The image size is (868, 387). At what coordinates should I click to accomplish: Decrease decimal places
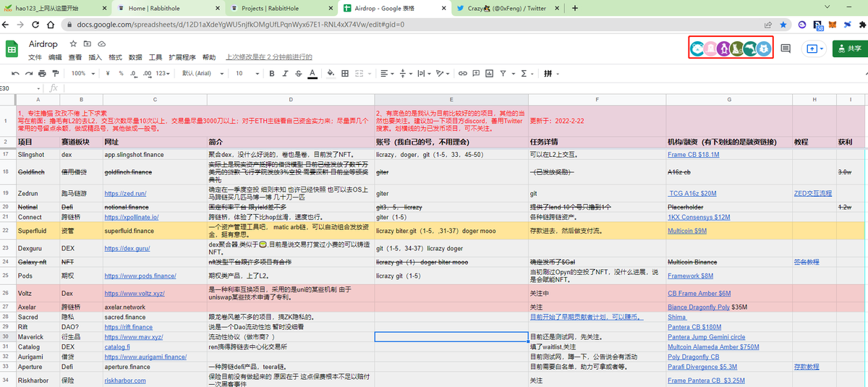(x=133, y=73)
